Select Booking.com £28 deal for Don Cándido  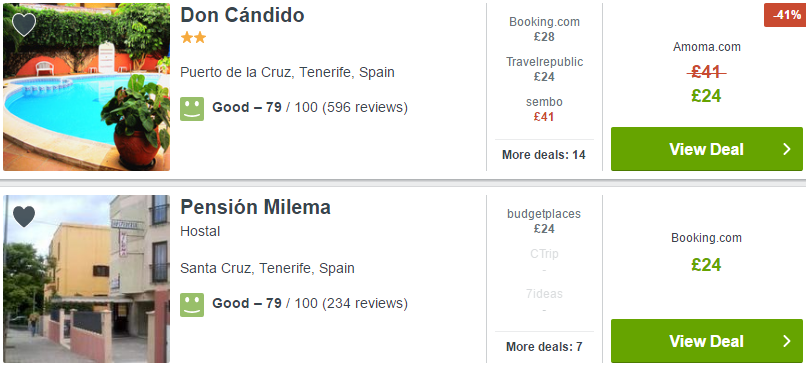click(x=544, y=29)
